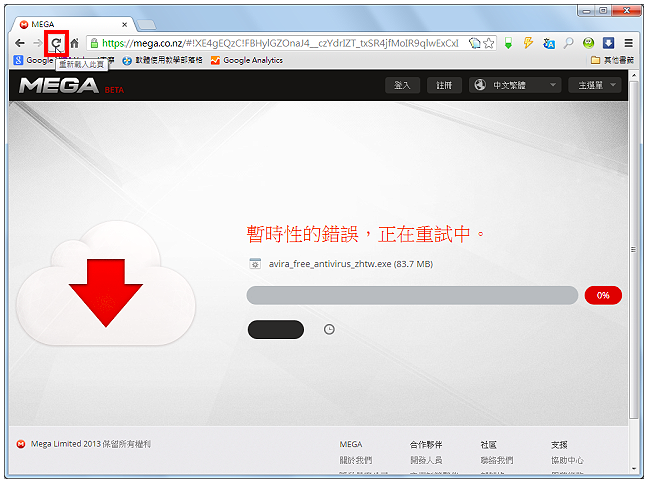This screenshot has width=648, height=484.
Task: Reload the current MEGA page
Action: (57, 43)
